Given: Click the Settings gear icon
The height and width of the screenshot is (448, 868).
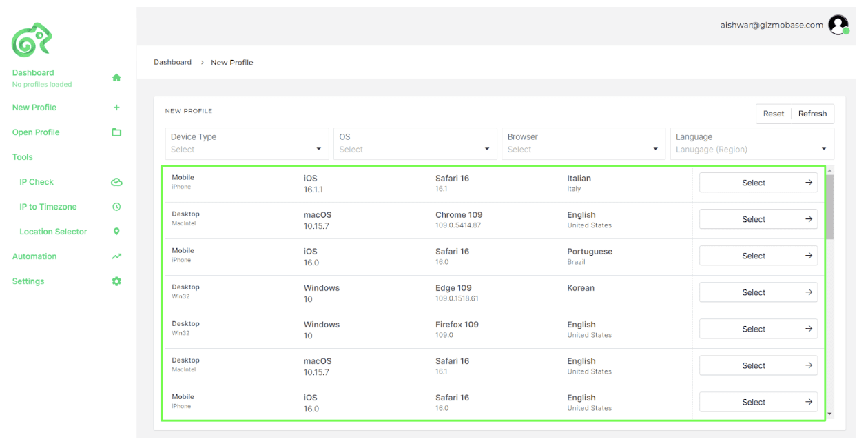Looking at the screenshot, I should pos(116,281).
